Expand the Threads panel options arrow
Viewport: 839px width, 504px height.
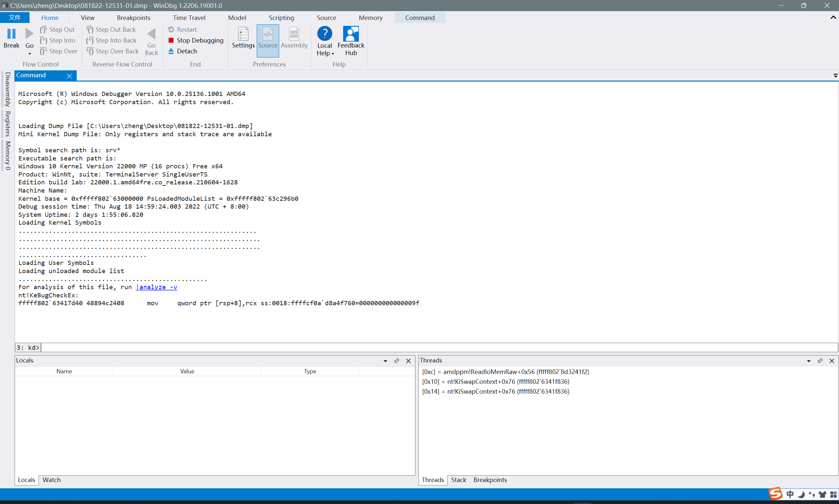[x=809, y=361]
